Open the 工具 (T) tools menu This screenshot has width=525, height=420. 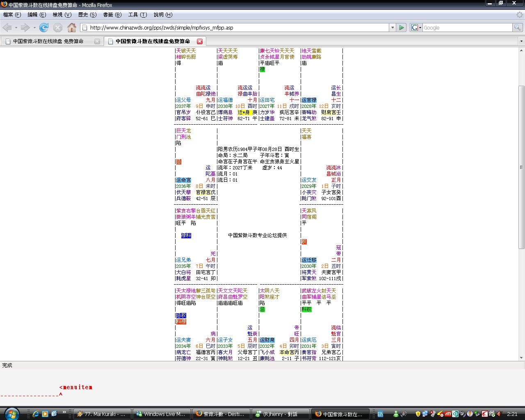click(x=137, y=15)
